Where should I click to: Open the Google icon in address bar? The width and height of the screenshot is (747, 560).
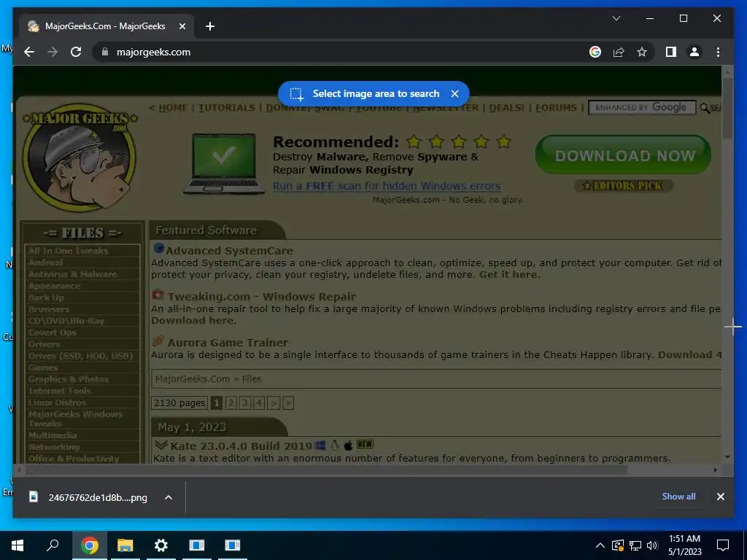(595, 52)
